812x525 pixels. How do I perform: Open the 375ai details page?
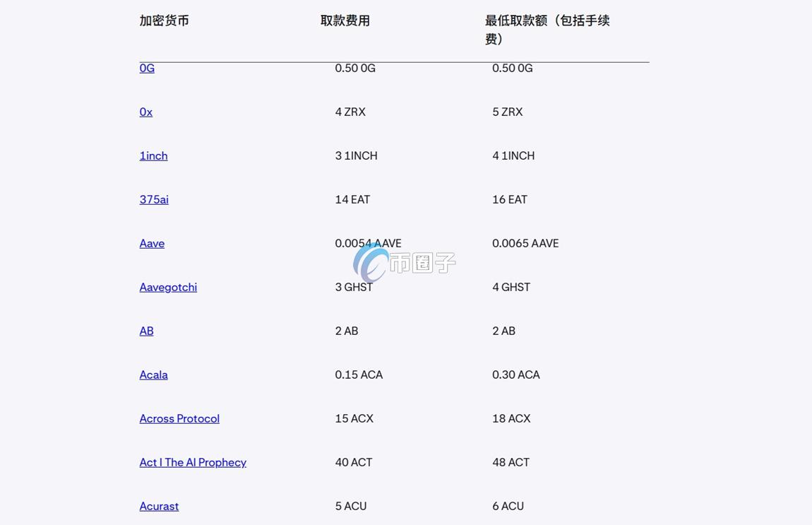point(154,199)
